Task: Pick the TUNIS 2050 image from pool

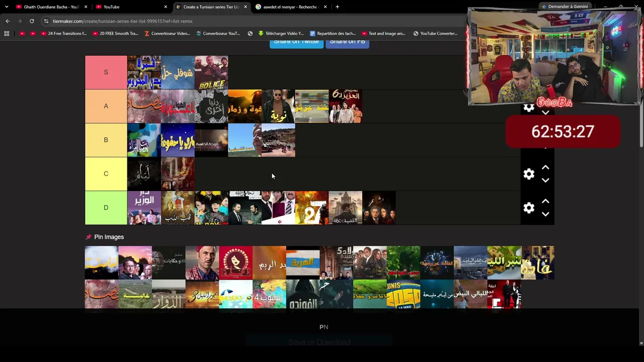Action: coord(404,296)
